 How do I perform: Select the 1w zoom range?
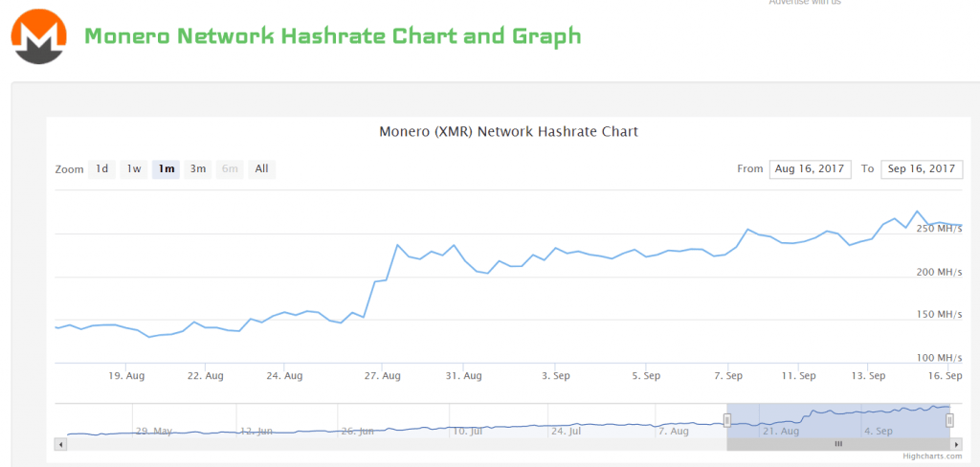pos(134,169)
